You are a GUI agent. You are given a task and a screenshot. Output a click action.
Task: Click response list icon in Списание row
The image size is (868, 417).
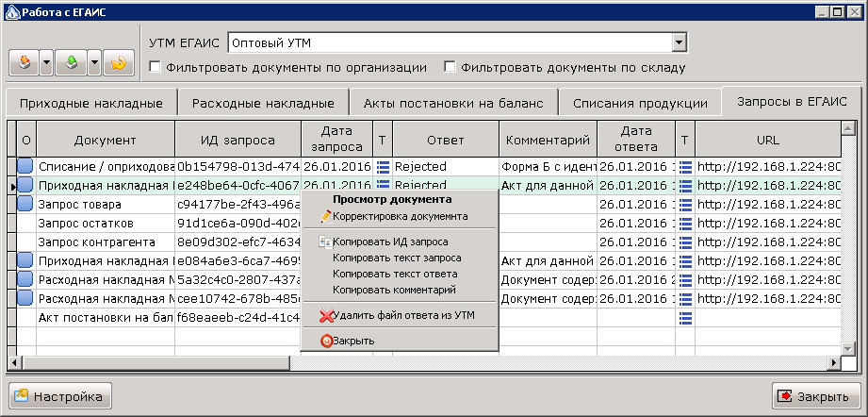pyautogui.click(x=685, y=167)
